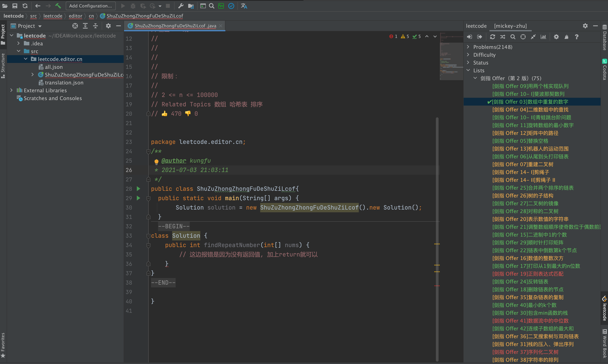Toggle the Word Book tool window
608x364 pixels.
[604, 343]
